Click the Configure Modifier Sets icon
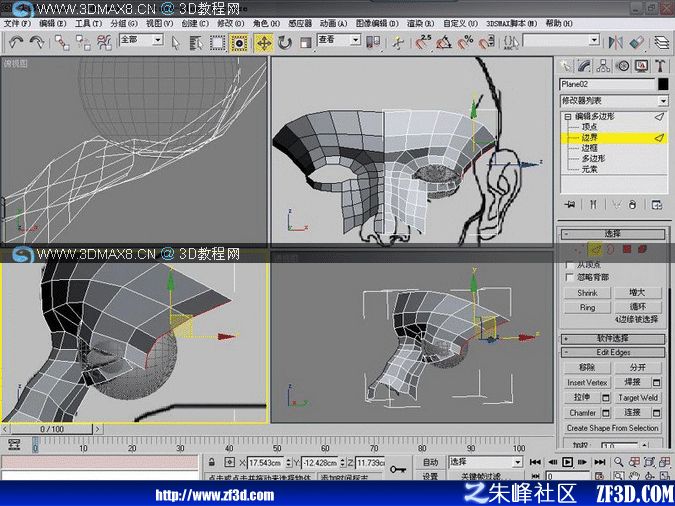675x506 pixels. [656, 205]
